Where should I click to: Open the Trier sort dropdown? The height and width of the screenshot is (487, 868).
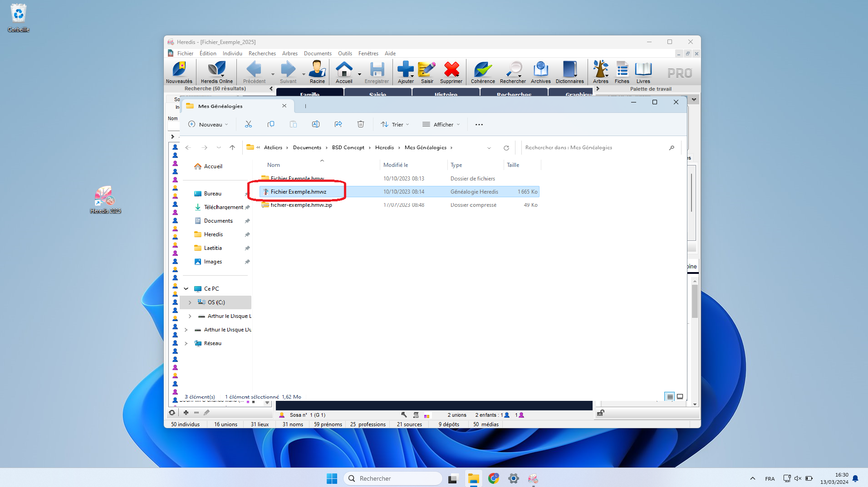point(395,125)
